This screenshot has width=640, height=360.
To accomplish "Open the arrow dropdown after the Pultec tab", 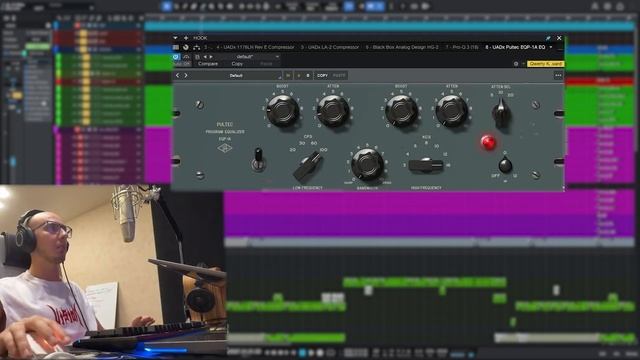I will (x=551, y=47).
